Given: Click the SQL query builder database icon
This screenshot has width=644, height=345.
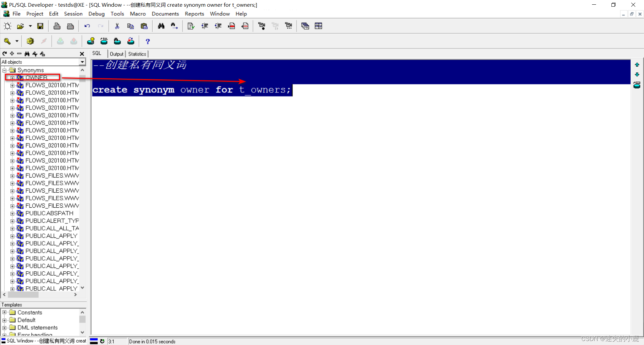Looking at the screenshot, I should tap(104, 41).
